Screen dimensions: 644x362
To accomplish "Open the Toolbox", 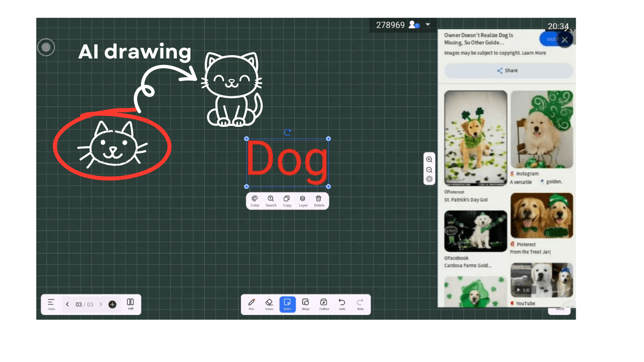I will 324,304.
